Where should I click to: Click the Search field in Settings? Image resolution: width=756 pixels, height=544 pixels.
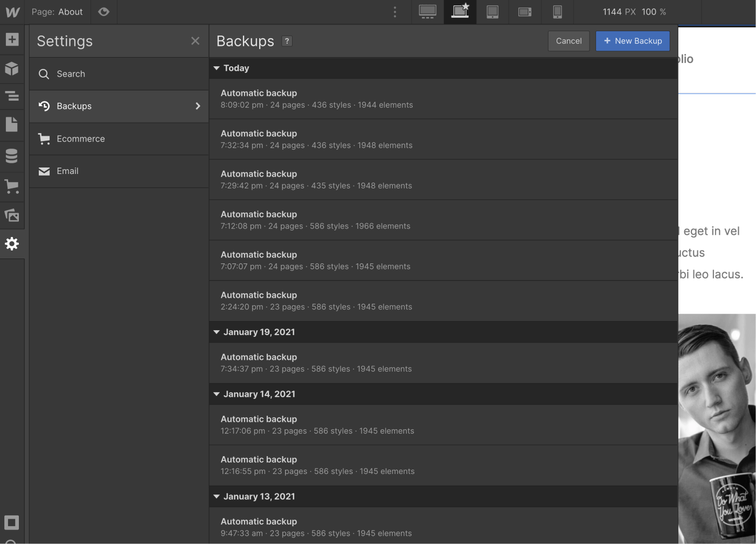71,74
